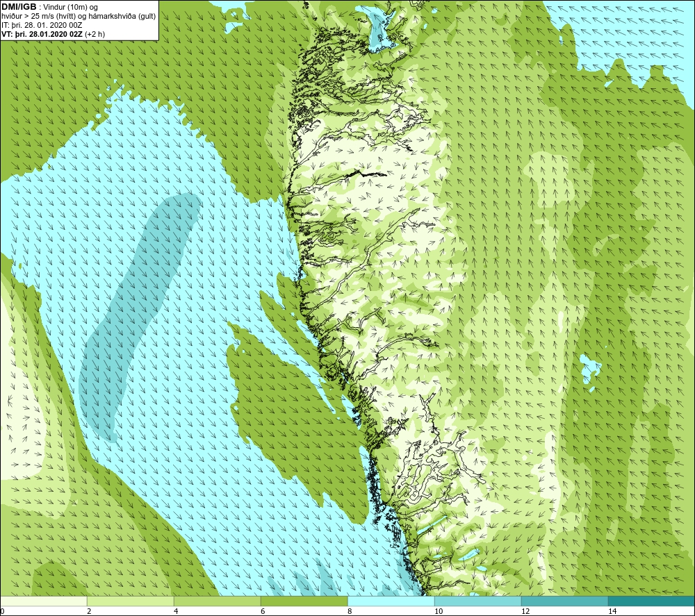Click the dark teal legend band above 14
Viewport: 695px width, 616px height.
(x=652, y=601)
